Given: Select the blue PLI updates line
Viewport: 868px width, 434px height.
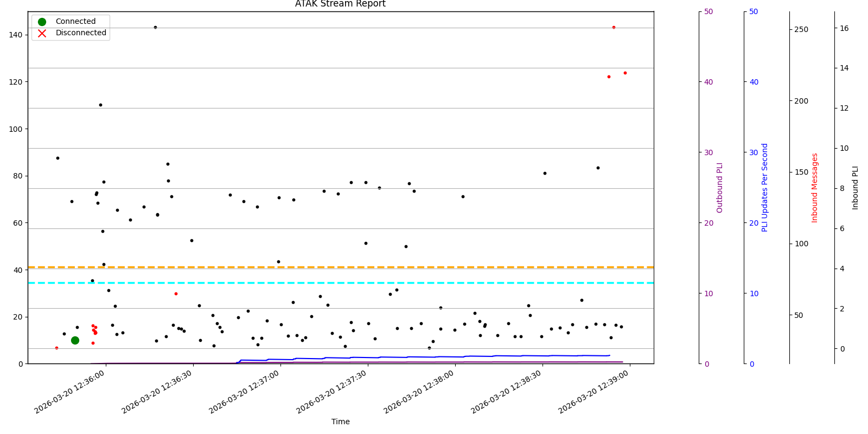Looking at the screenshot, I should (434, 357).
